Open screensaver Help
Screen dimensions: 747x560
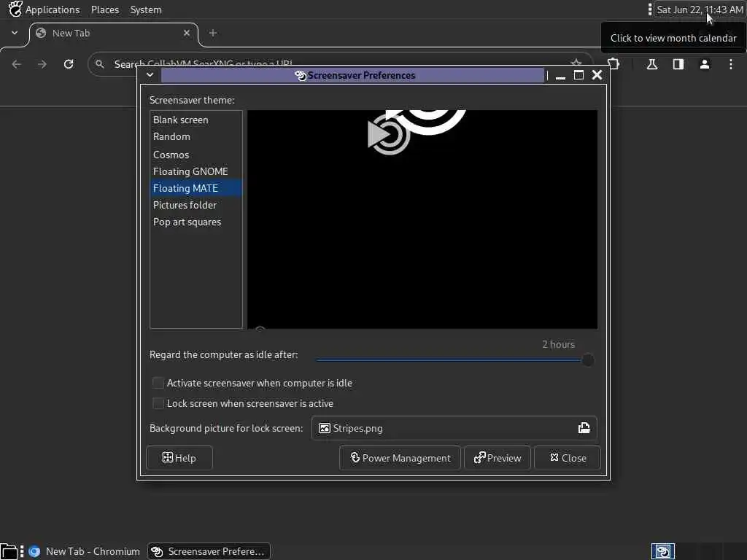[179, 458]
